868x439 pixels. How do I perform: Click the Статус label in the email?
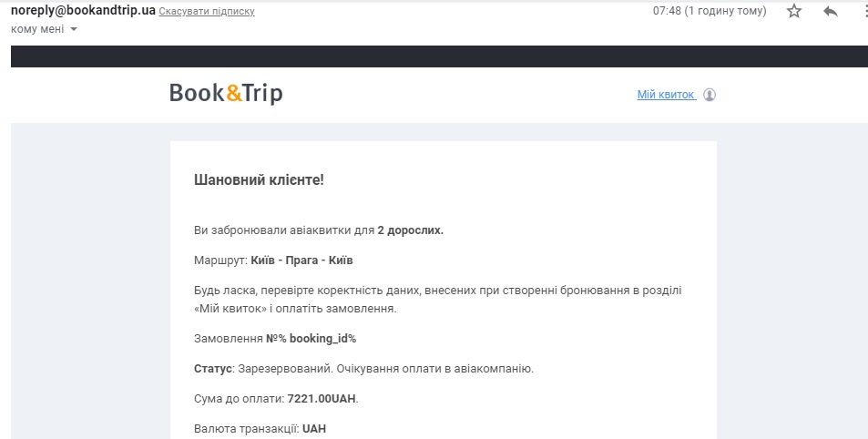point(214,369)
